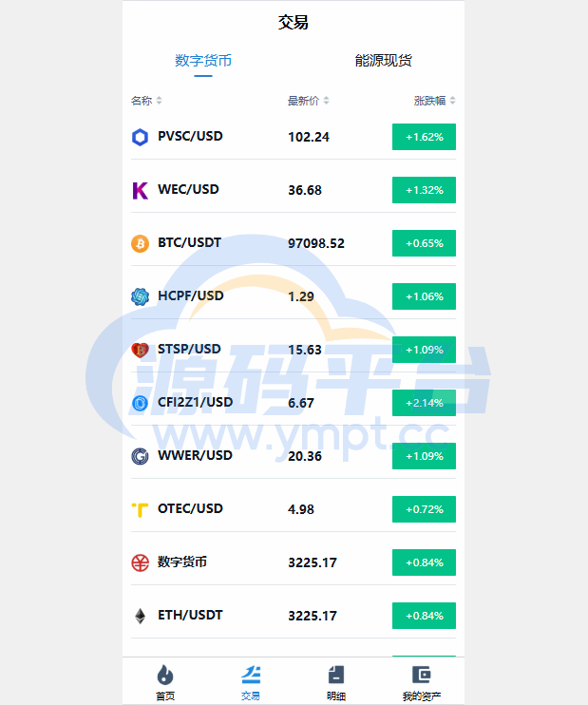
Task: Open 我的资产 wallet icon
Action: pyautogui.click(x=421, y=675)
